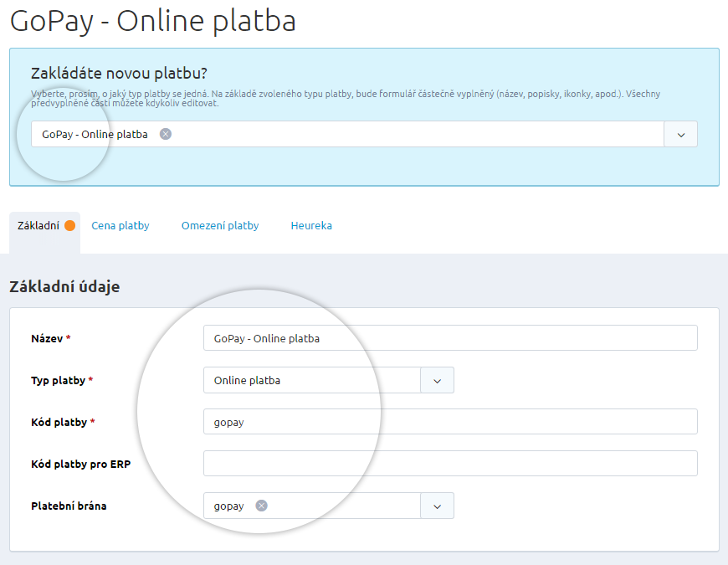This screenshot has width=728, height=565.
Task: Click the Typ platby label
Action: [x=58, y=381]
